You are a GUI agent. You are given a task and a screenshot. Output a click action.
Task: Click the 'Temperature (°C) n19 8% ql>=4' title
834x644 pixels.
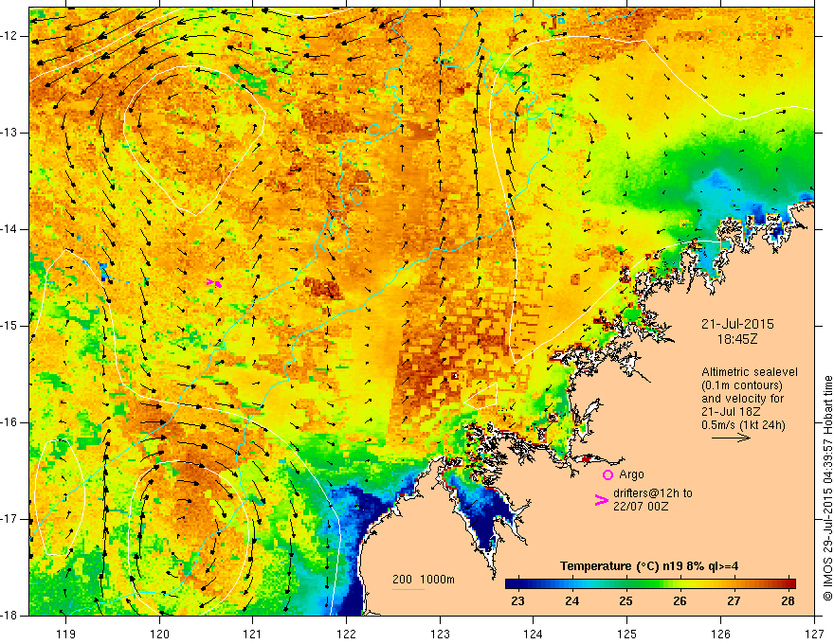[x=649, y=566]
